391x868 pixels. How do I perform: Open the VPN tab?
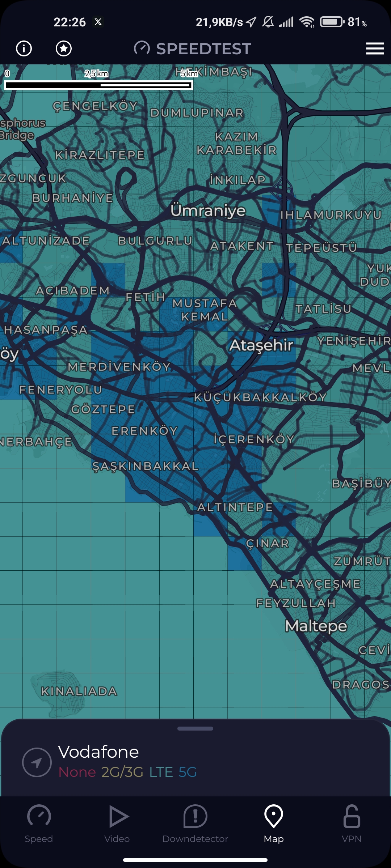(352, 824)
